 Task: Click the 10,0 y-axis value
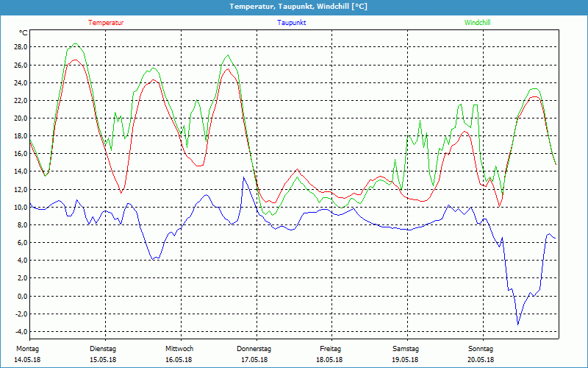coord(21,207)
